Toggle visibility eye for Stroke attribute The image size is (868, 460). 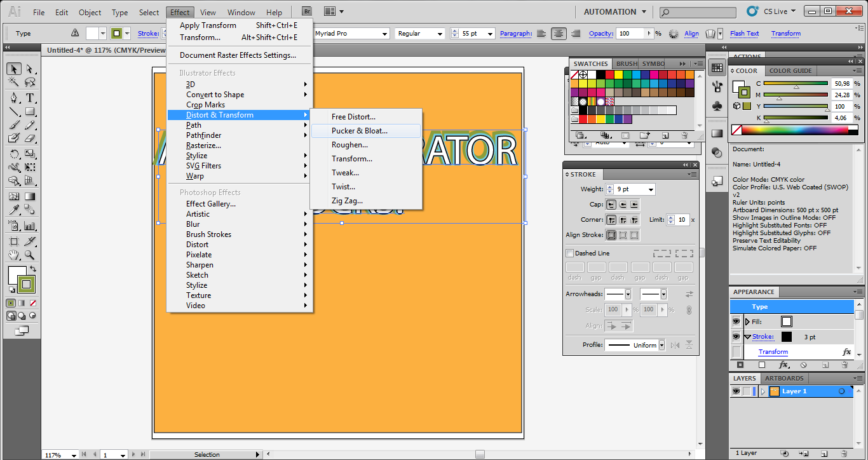click(736, 337)
